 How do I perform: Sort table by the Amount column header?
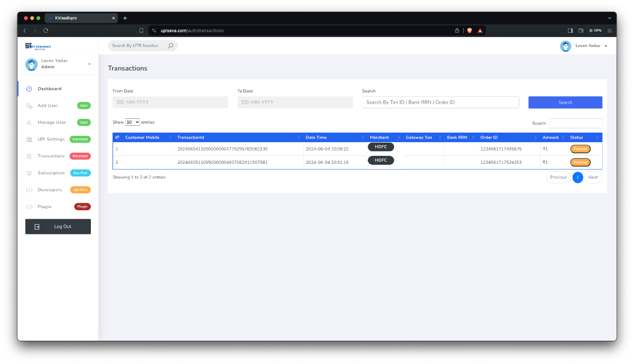coord(551,137)
